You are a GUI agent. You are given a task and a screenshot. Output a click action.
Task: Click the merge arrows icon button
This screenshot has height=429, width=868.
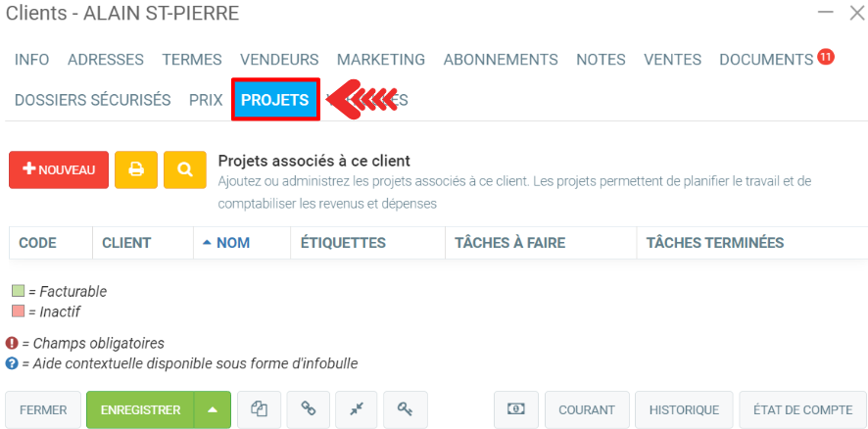(357, 409)
